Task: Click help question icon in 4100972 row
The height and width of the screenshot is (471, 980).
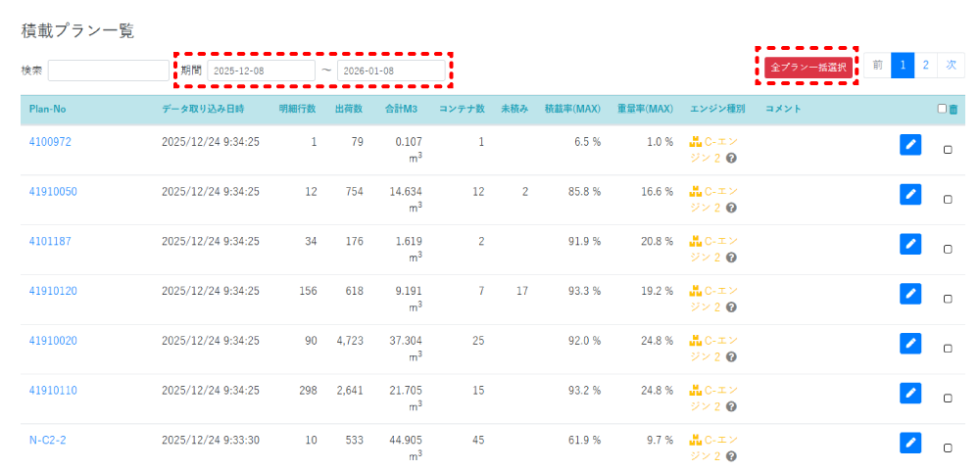Action: (731, 158)
